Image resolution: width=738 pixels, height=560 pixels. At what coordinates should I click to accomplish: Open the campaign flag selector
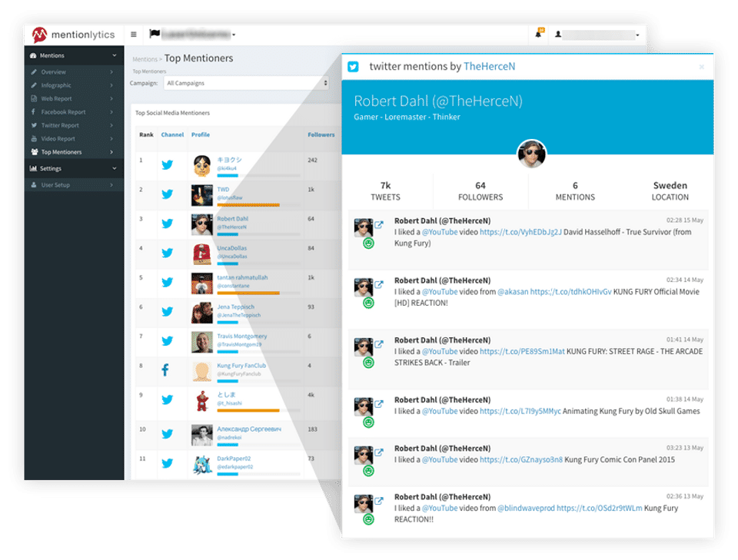(x=192, y=34)
